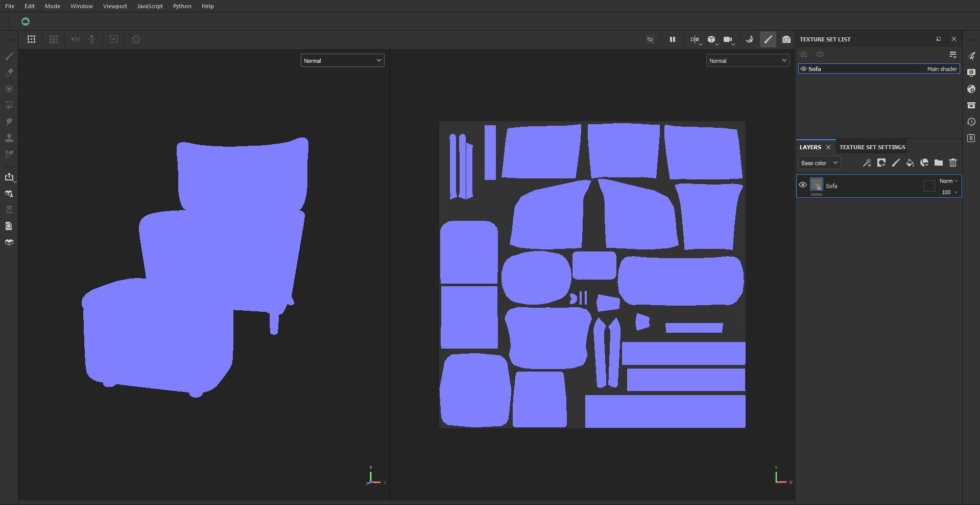Open the Texture Set List settings menu
Viewport: 980px width, 505px height.
953,54
